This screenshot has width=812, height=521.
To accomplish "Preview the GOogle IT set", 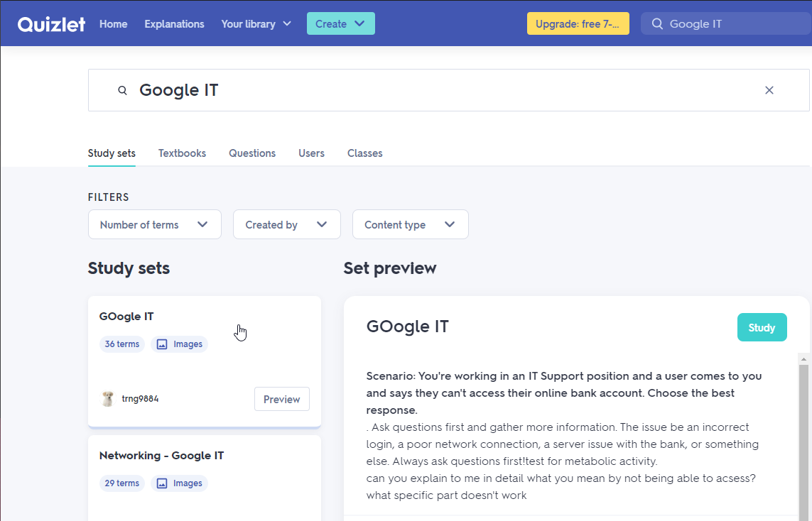I will point(281,399).
